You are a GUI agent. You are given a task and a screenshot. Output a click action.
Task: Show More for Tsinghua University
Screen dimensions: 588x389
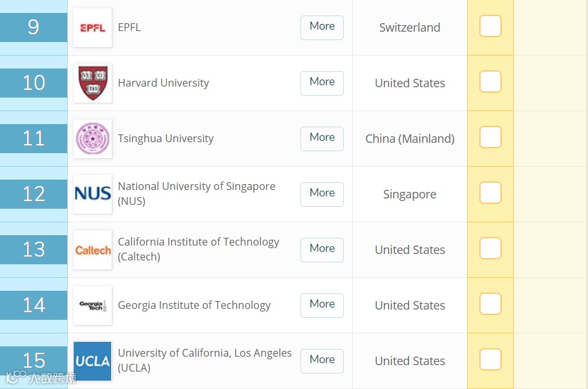pos(322,138)
